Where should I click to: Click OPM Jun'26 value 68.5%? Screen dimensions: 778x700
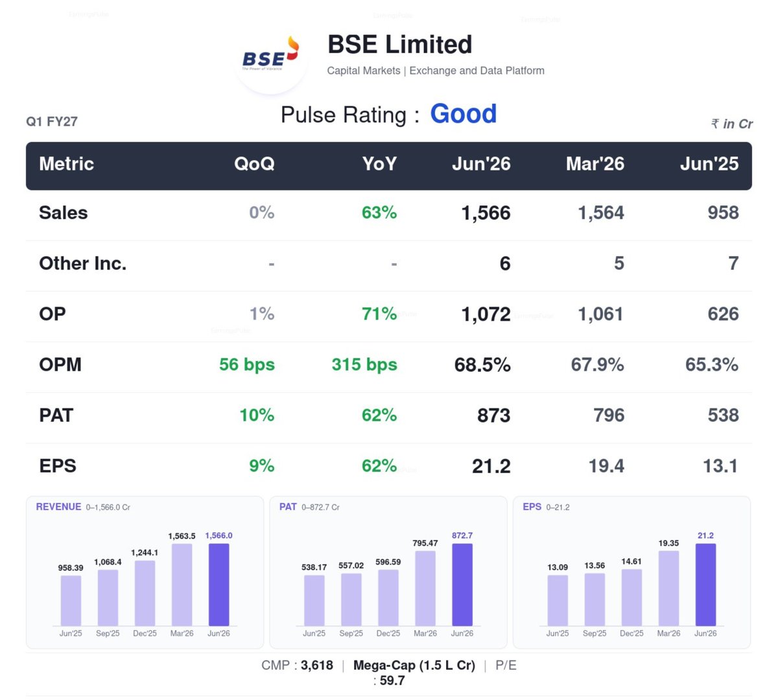click(x=482, y=365)
